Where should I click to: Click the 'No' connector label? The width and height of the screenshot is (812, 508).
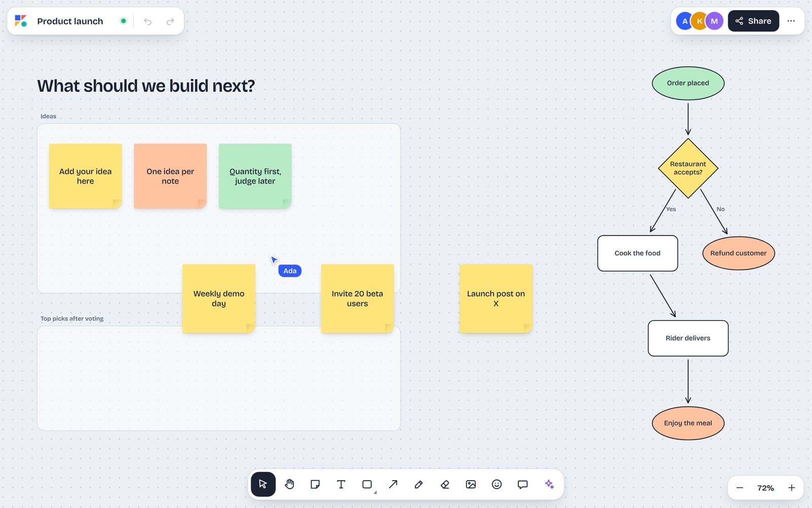point(721,209)
